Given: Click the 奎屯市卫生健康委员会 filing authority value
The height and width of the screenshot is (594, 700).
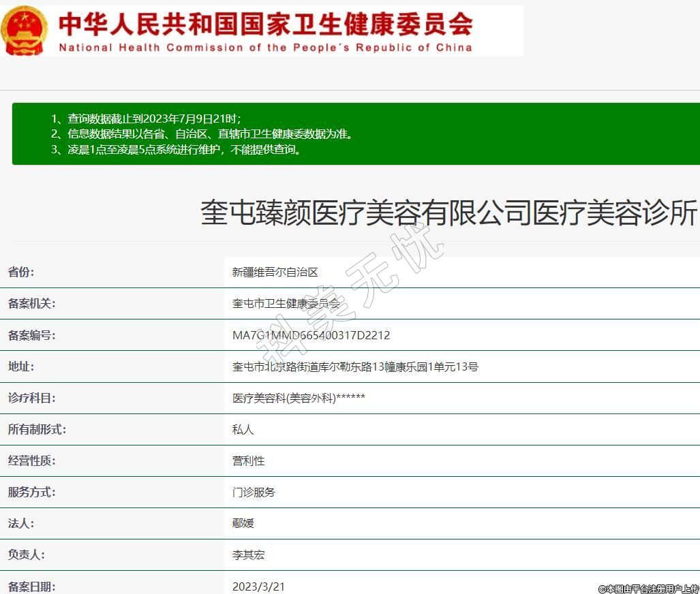Looking at the screenshot, I should pyautogui.click(x=286, y=304).
